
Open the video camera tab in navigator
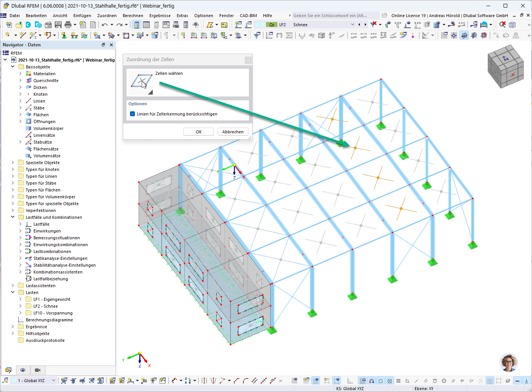point(38,370)
